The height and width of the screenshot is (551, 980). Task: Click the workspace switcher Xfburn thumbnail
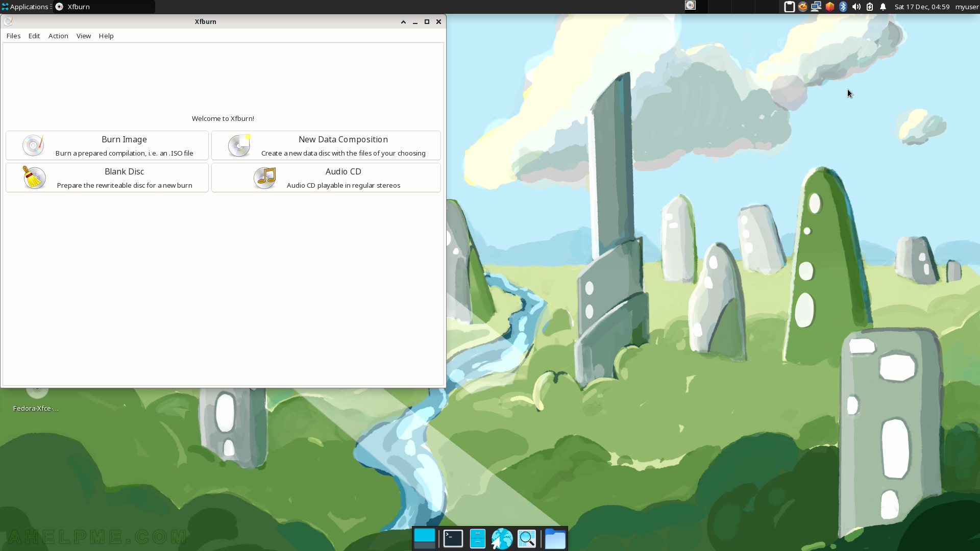pyautogui.click(x=690, y=6)
